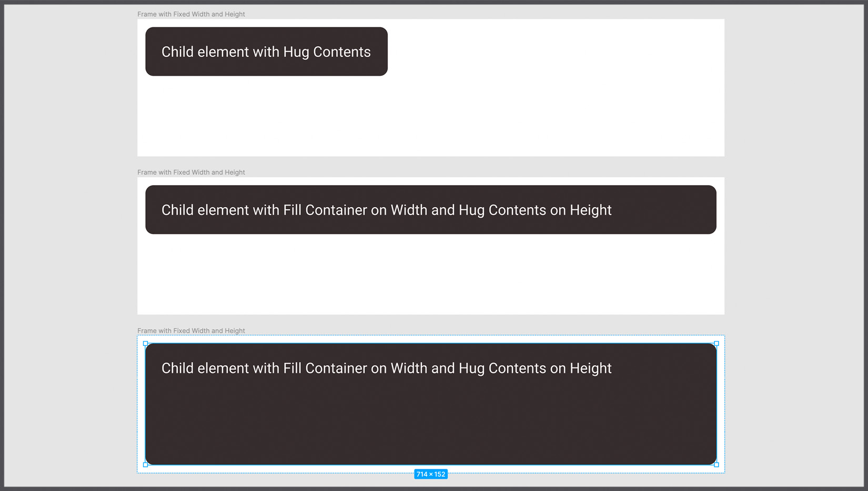868x491 pixels.
Task: Select the top frame label text
Action: pos(190,14)
